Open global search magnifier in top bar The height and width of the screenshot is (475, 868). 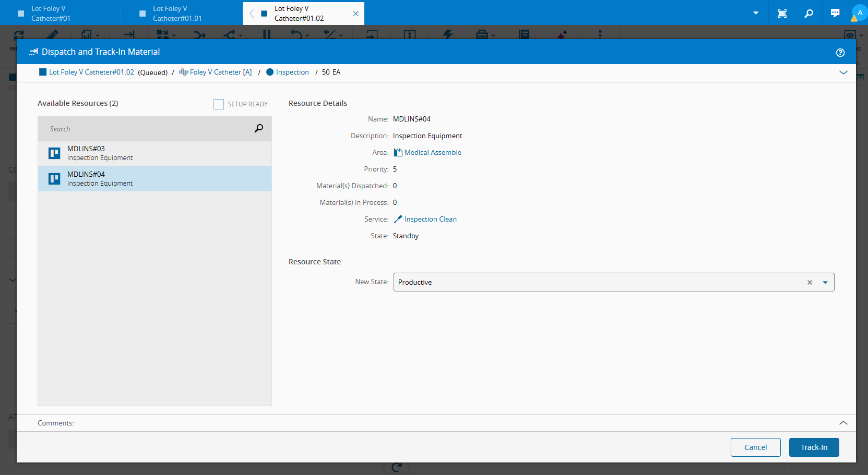click(x=808, y=13)
